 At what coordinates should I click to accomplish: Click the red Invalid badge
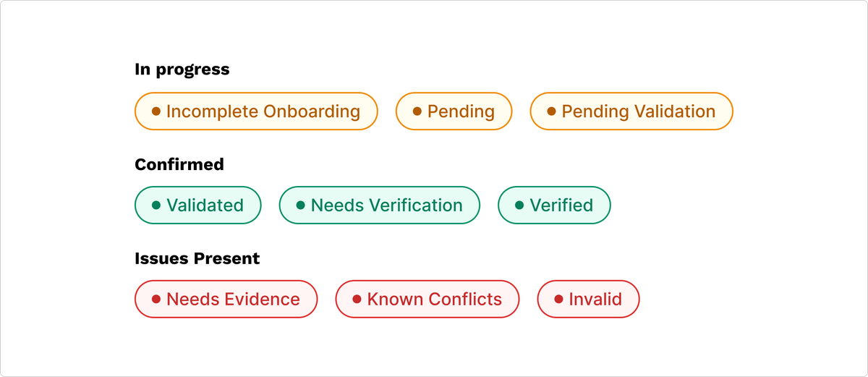coord(588,299)
